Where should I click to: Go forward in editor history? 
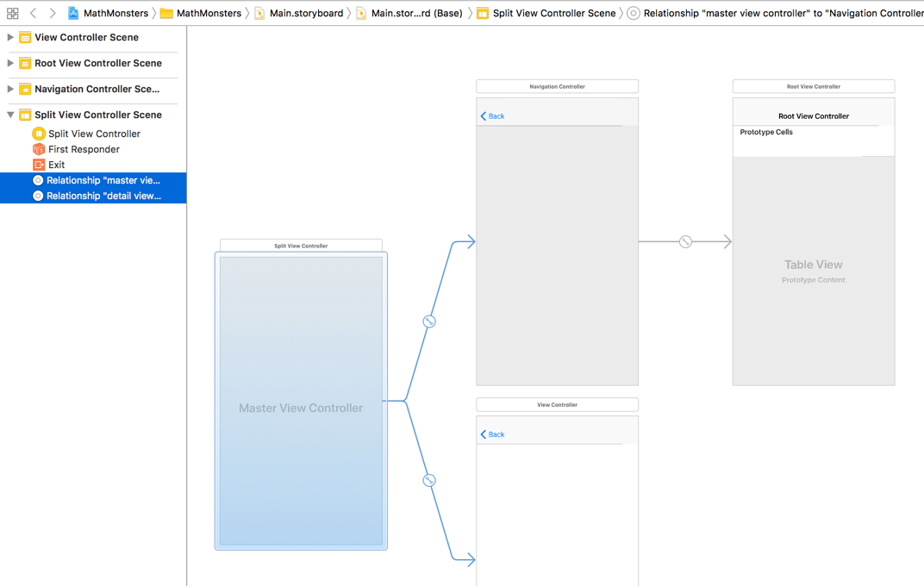click(x=53, y=13)
